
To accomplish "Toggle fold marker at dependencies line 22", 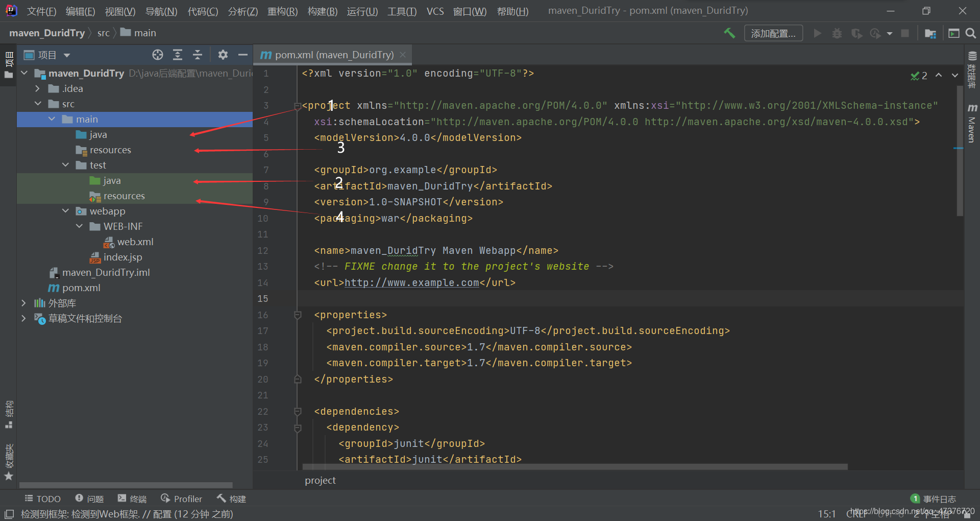I will pyautogui.click(x=298, y=412).
